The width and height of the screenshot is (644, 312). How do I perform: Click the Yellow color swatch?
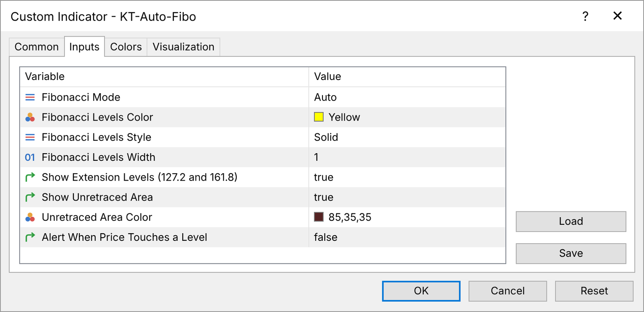pos(319,117)
